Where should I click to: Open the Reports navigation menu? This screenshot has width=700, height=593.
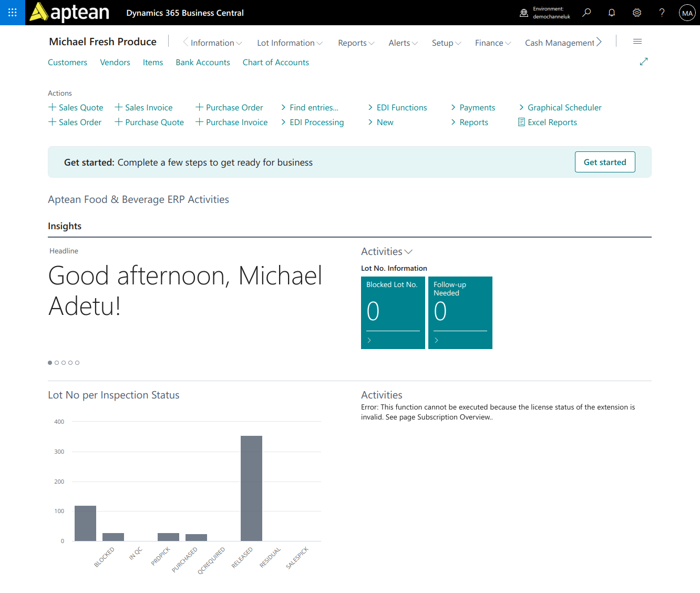click(x=356, y=43)
